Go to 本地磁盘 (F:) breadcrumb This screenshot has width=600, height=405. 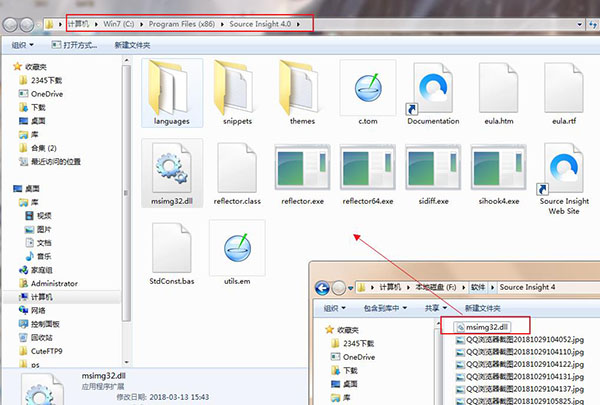point(436,287)
